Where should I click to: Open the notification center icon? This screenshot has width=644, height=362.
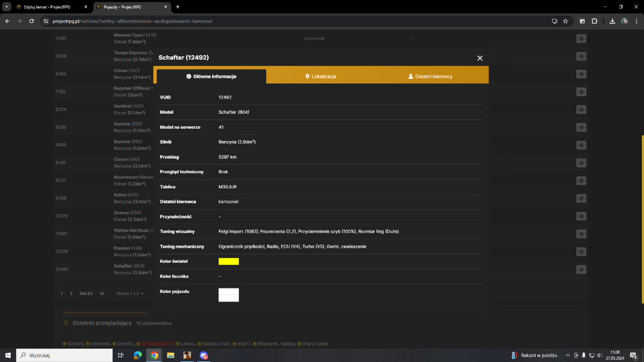pos(634,356)
